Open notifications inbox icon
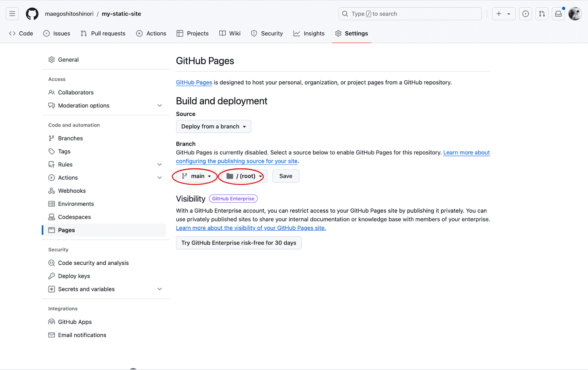This screenshot has height=370, width=588. click(558, 14)
